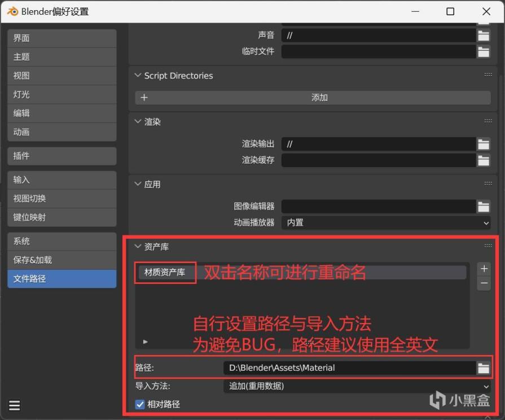Minimize the Blender偏好设置 window
Screen dimensions: 505x420
click(415, 12)
